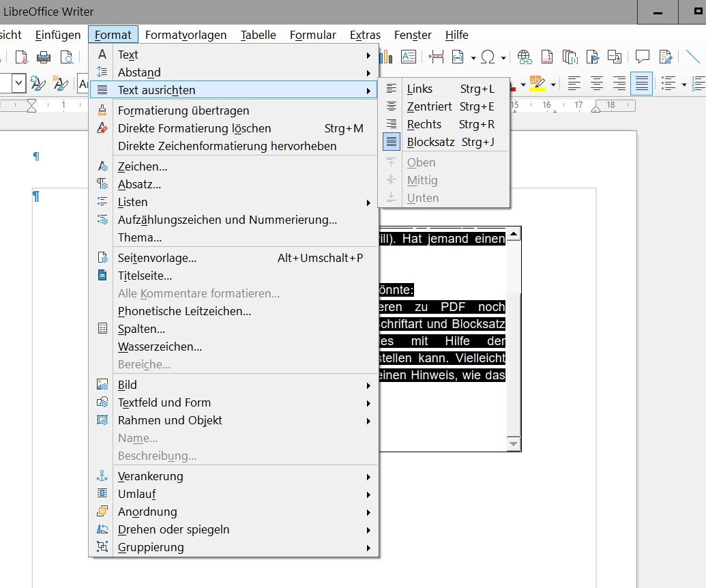Insert bookmark icon in toolbar

tap(593, 57)
